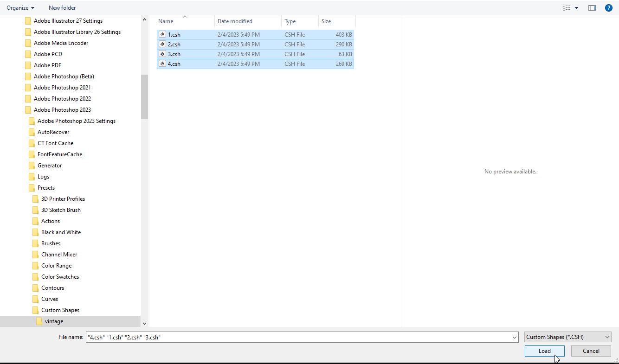
Task: Cancel the file dialog
Action: pos(591,351)
